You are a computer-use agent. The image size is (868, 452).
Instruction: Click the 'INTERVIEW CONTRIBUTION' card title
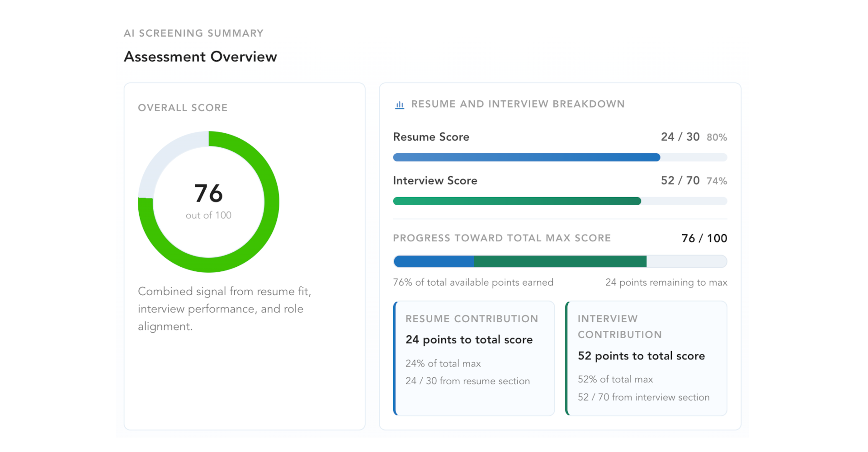620,327
